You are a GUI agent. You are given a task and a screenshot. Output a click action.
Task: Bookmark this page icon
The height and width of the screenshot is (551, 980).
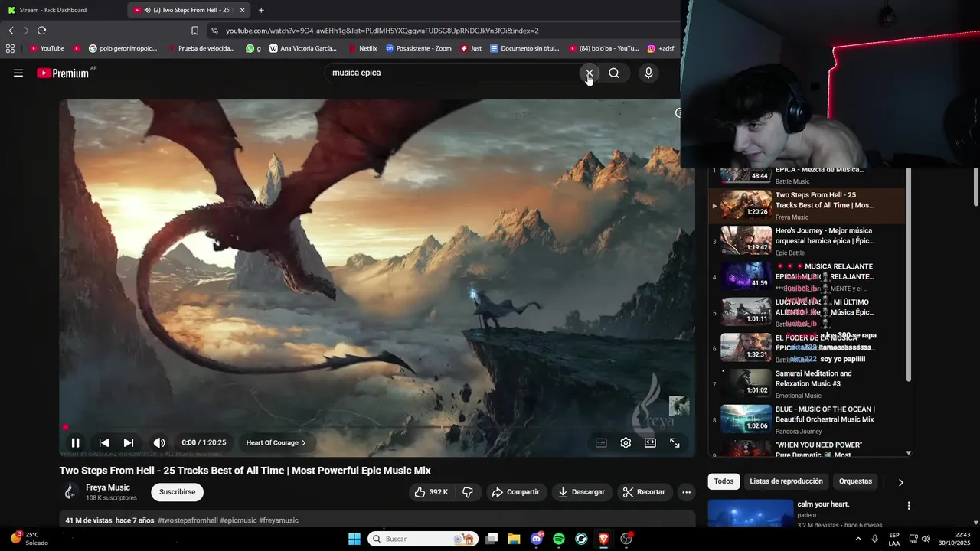[194, 31]
